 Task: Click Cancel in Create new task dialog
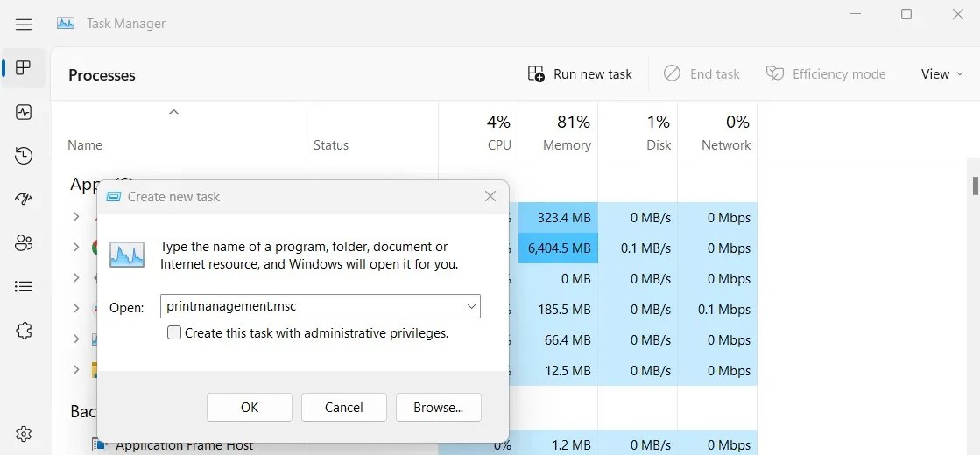pyautogui.click(x=344, y=408)
